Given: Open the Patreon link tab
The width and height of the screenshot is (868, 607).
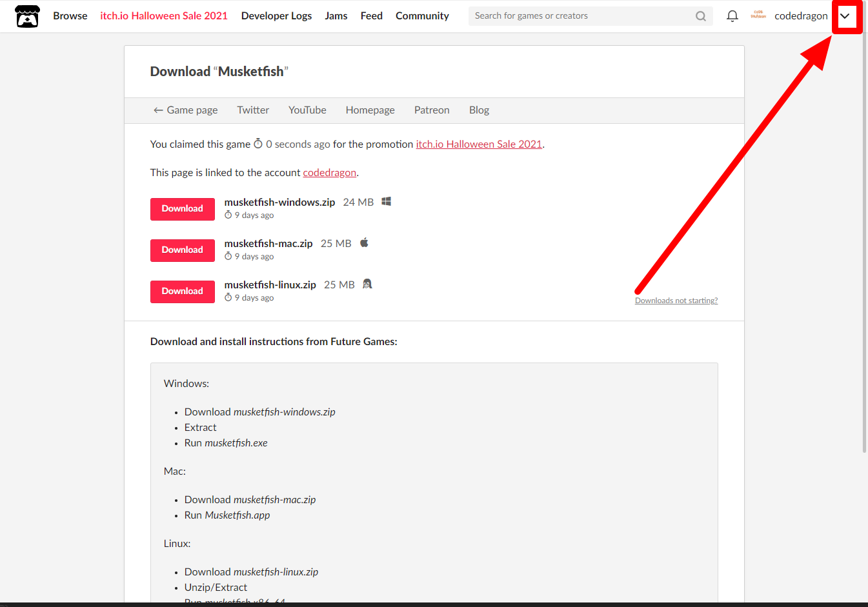Looking at the screenshot, I should 432,110.
